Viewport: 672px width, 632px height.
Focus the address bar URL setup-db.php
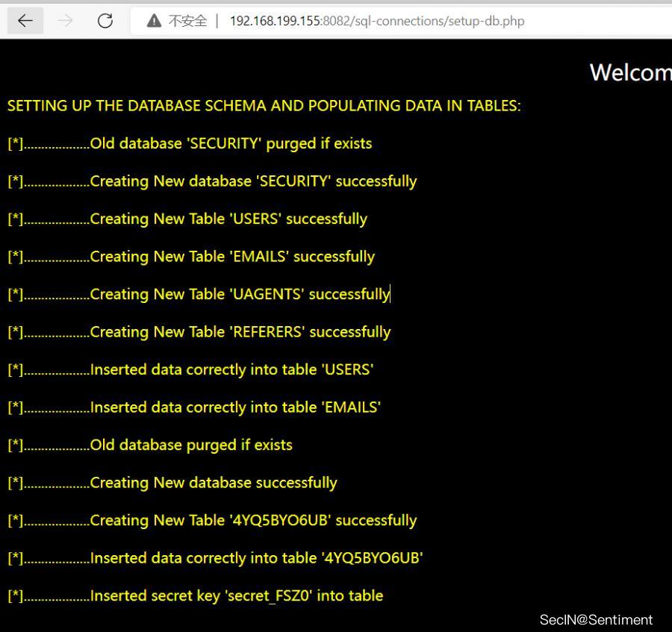coord(377,21)
